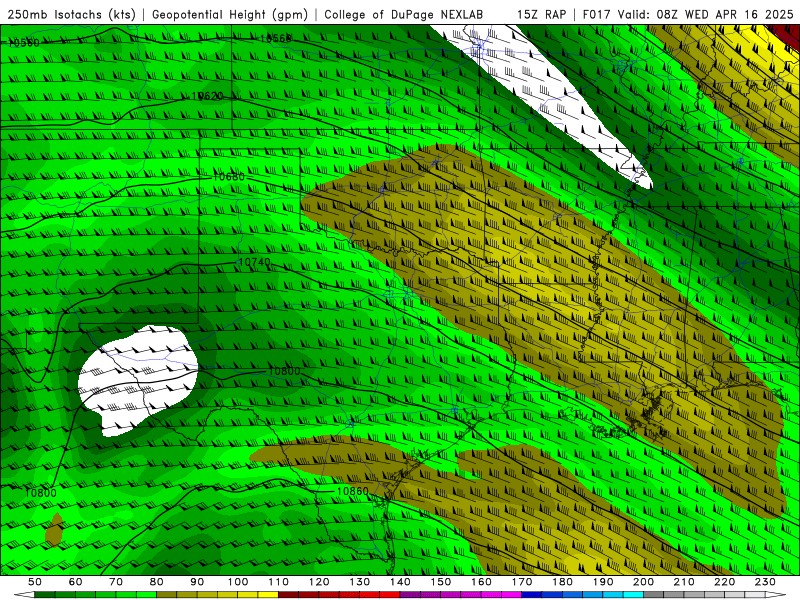Select the "Geopotential Height (gpm)" header text
Viewport: 800px width, 600px height.
click(230, 14)
